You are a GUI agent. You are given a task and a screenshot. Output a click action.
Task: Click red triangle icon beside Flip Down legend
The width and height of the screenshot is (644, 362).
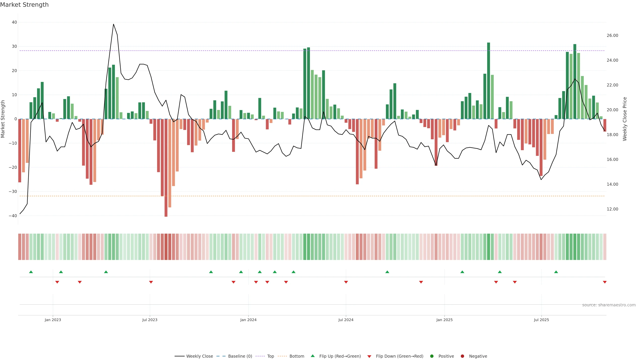point(369,356)
